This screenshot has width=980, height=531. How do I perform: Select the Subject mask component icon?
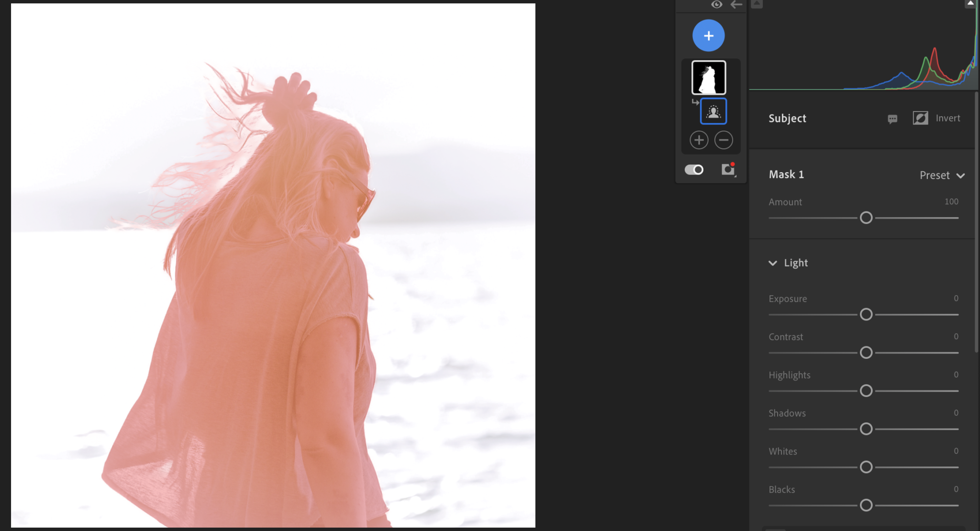click(713, 111)
